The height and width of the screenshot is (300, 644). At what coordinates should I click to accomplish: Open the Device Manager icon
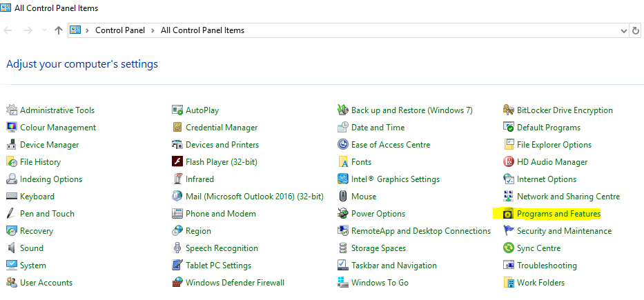(x=12, y=145)
